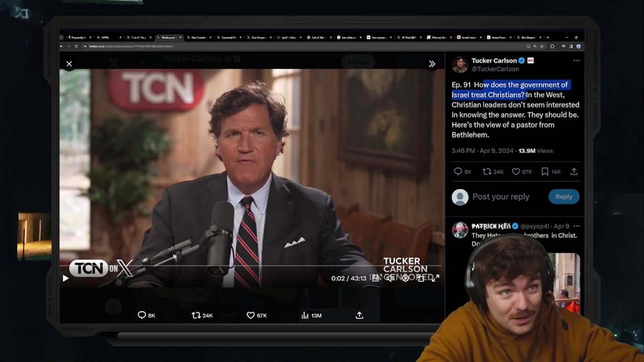Click the 24K repost icon in the side panel
Screen dimensions: 644x362
[x=493, y=171]
